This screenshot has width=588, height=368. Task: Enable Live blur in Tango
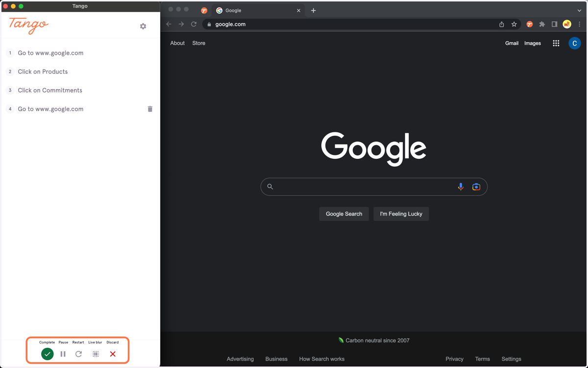coord(96,354)
